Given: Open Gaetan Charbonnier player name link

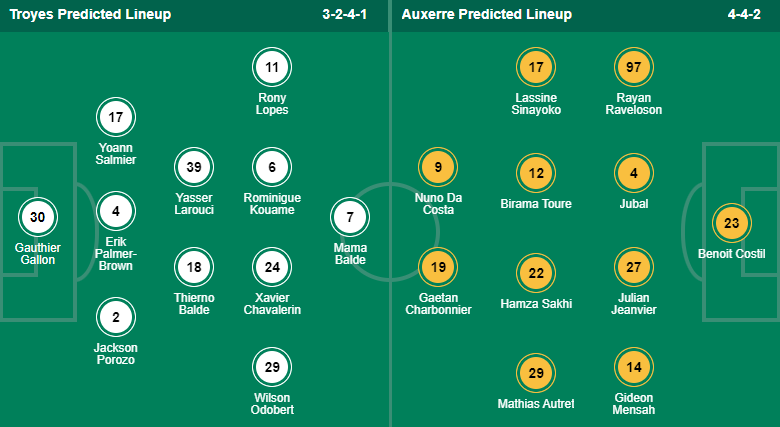Looking at the screenshot, I should click(438, 304).
